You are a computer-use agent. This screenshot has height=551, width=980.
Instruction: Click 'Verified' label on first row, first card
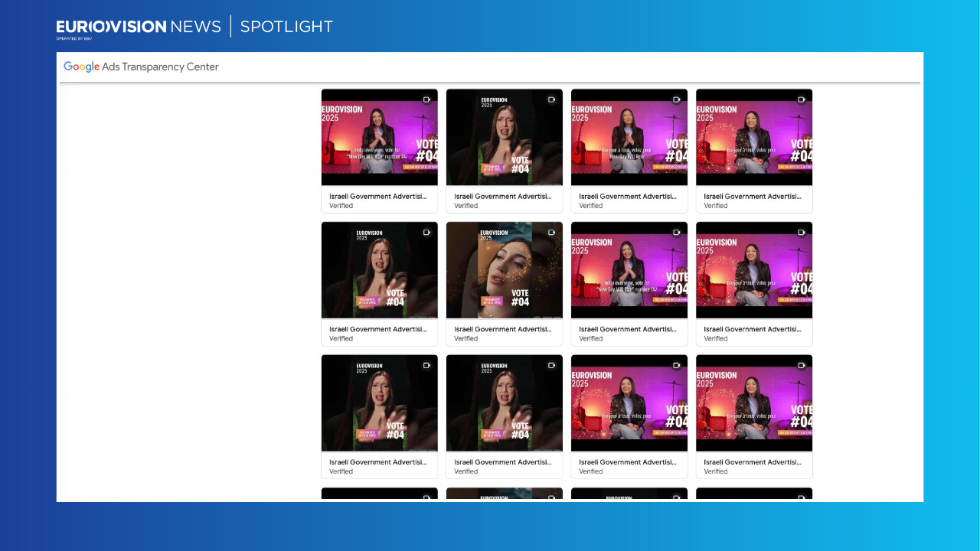point(341,206)
